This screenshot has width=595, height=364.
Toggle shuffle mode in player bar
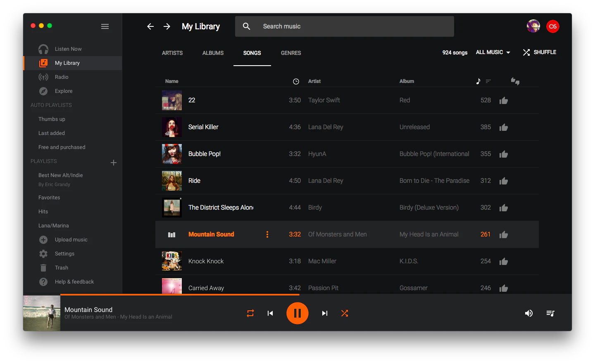[x=345, y=313]
